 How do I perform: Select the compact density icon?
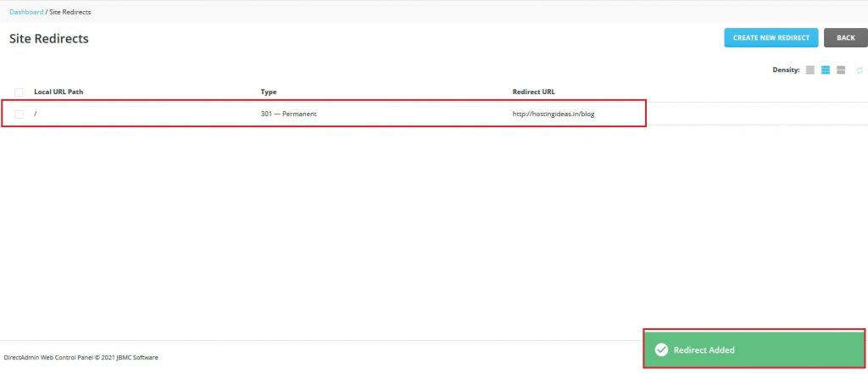point(810,70)
